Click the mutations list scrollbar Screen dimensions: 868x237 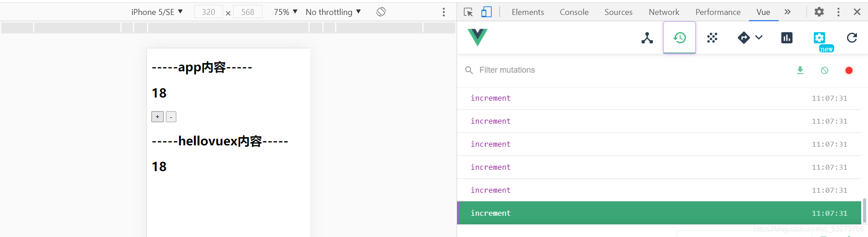(x=864, y=210)
